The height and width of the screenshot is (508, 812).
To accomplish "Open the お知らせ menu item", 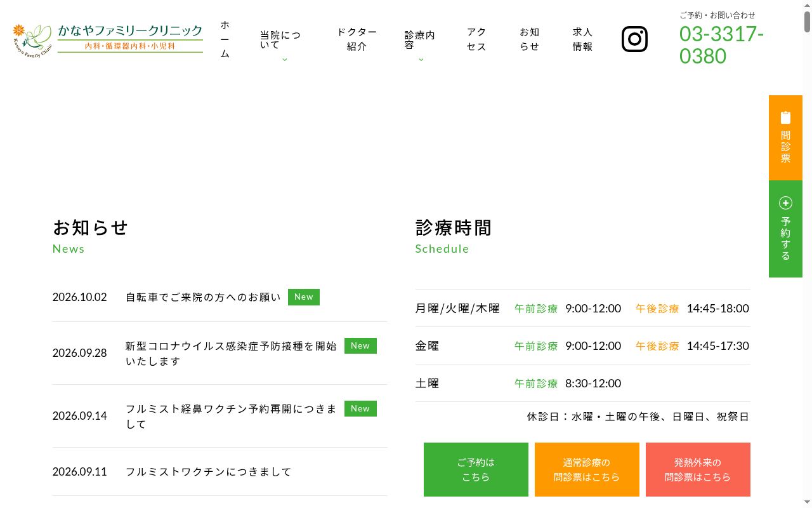I will (x=529, y=39).
